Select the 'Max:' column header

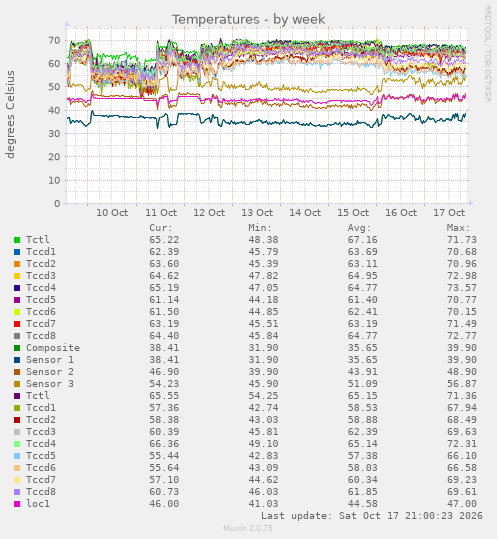(459, 228)
